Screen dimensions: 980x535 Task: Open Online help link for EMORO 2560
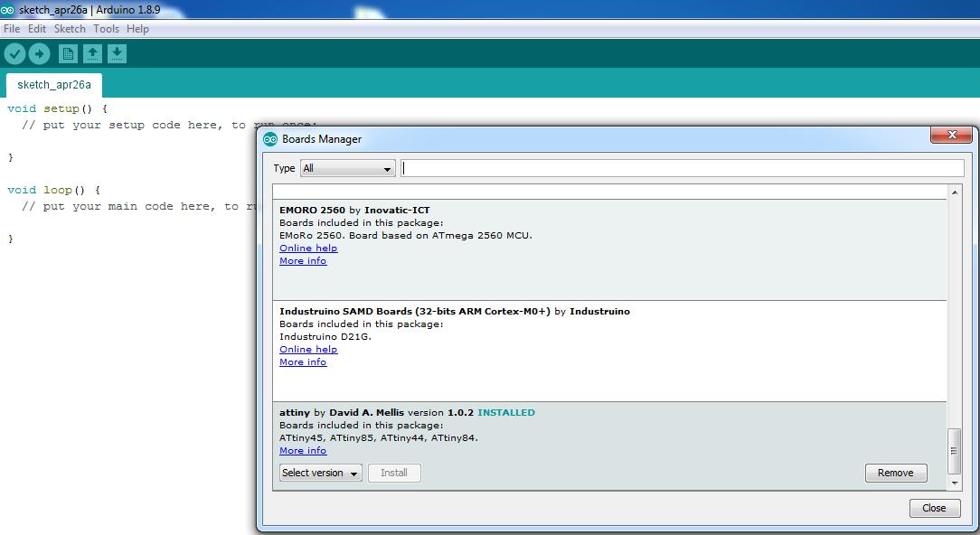(x=308, y=249)
